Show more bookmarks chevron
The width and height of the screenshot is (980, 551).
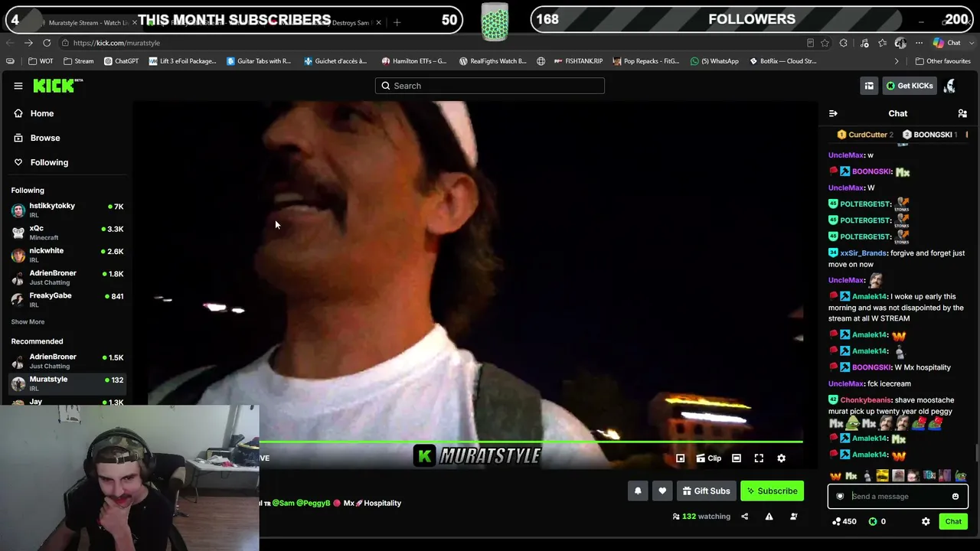coord(897,61)
